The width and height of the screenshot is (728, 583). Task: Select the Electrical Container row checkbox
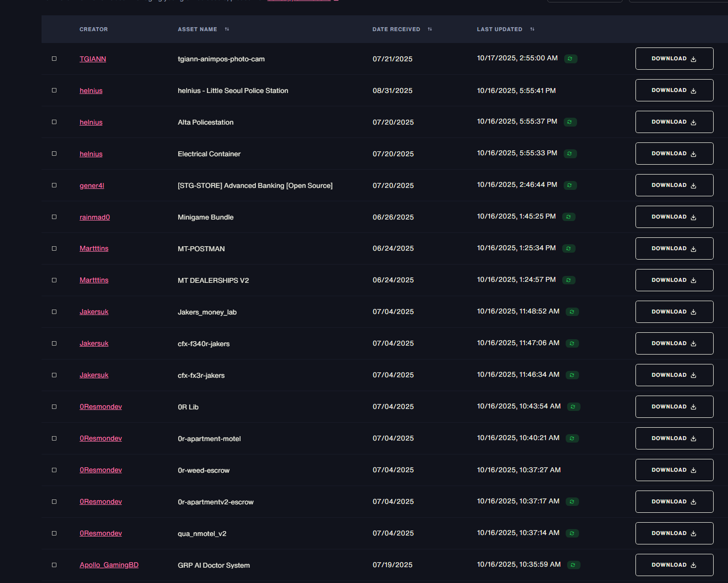click(x=54, y=154)
